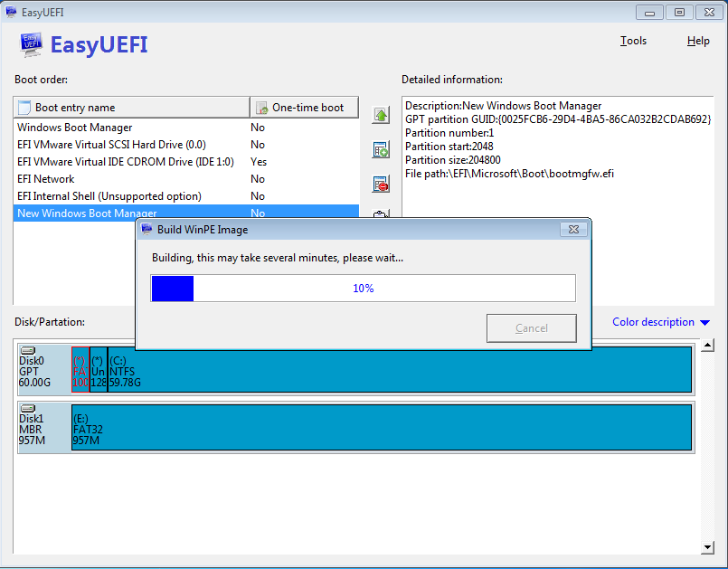Click the Disk0 GPT 60.00G label
This screenshot has width=728, height=569.
tap(35, 372)
